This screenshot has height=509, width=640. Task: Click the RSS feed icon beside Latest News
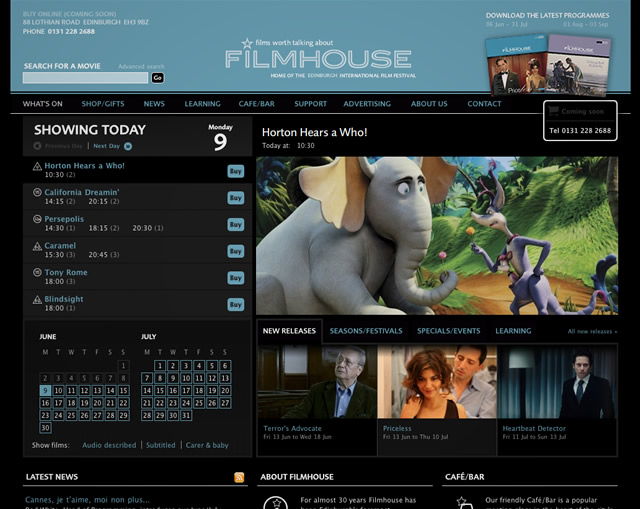(239, 477)
